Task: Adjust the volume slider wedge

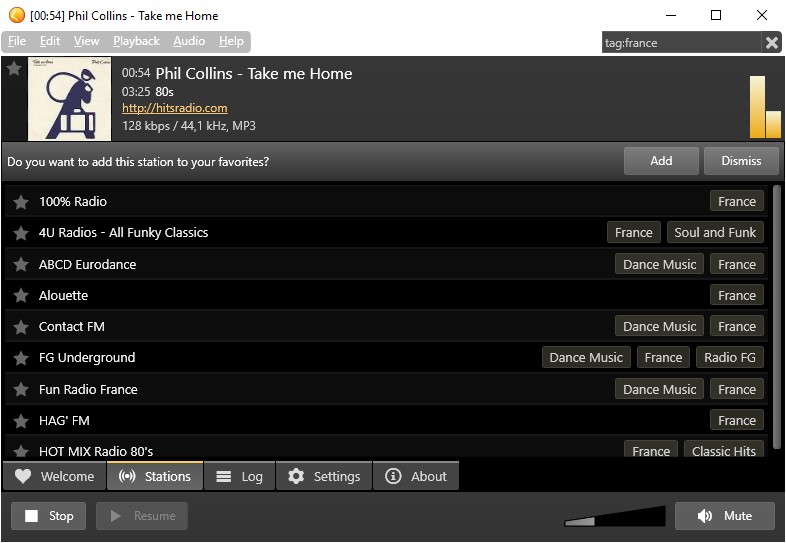Action: click(x=615, y=516)
